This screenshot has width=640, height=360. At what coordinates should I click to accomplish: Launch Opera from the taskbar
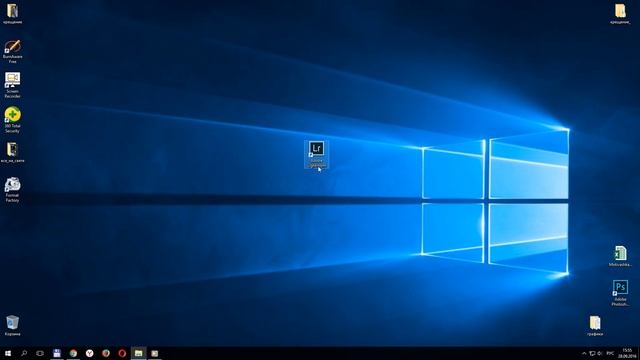click(x=122, y=353)
